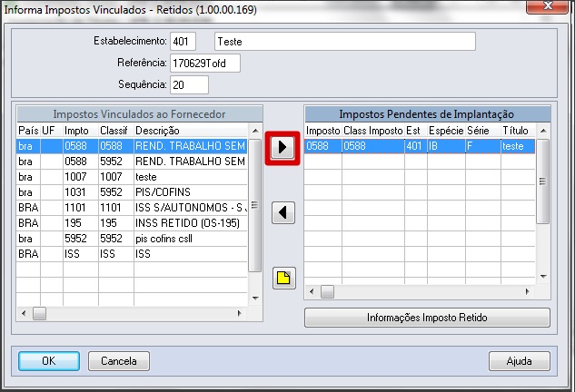Click the right arrow to add tax
Screen dimensions: 575x392
[283, 148]
